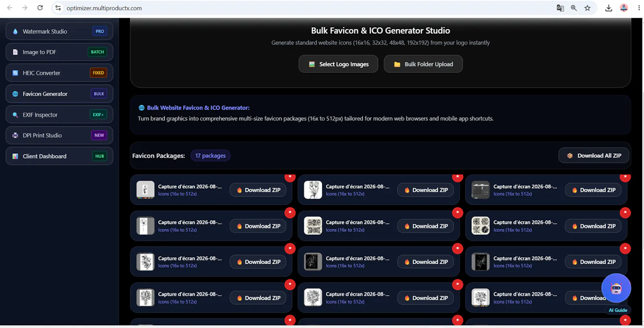
Task: Click the Bulk Favicon & ICO Generator Studio title
Action: point(380,31)
